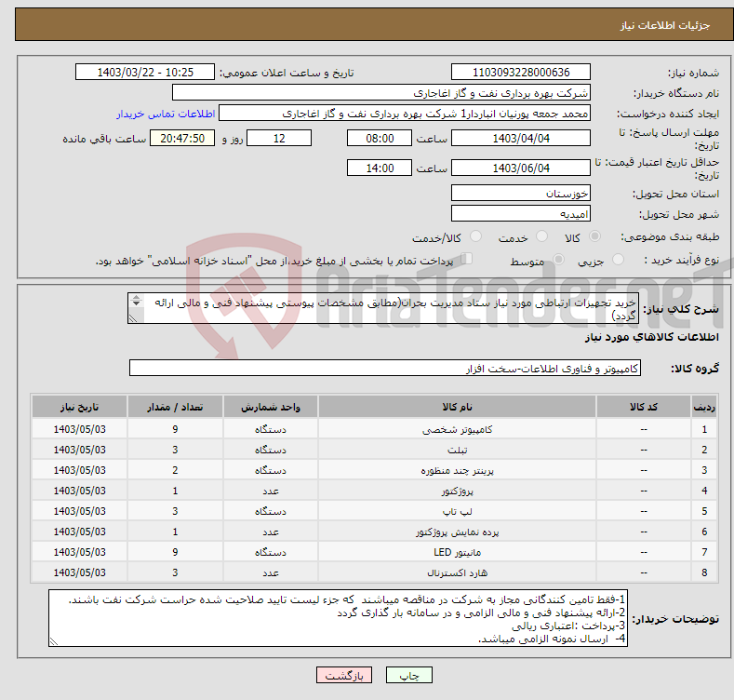The width and height of the screenshot is (734, 700).
Task: Select the کالا/خدمت radio button
Action: pyautogui.click(x=475, y=236)
